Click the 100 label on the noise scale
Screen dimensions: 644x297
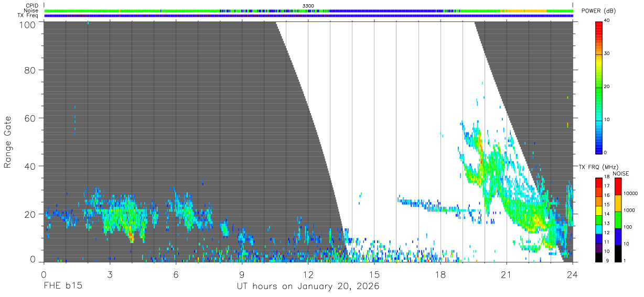(627, 227)
